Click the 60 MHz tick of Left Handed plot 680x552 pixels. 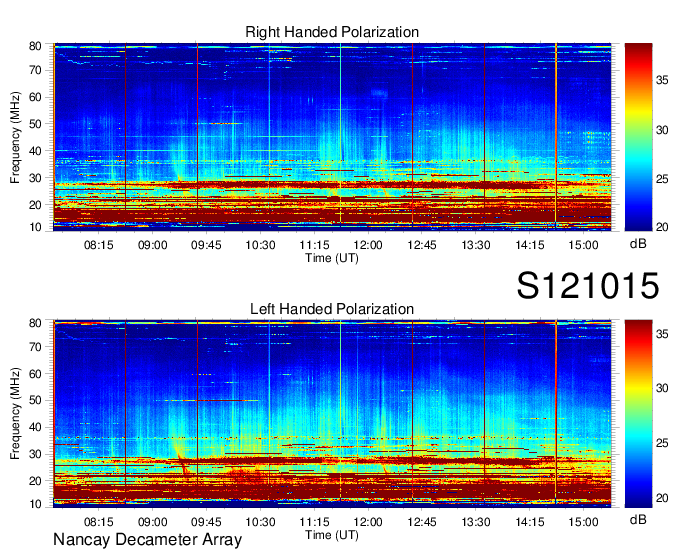click(x=35, y=374)
